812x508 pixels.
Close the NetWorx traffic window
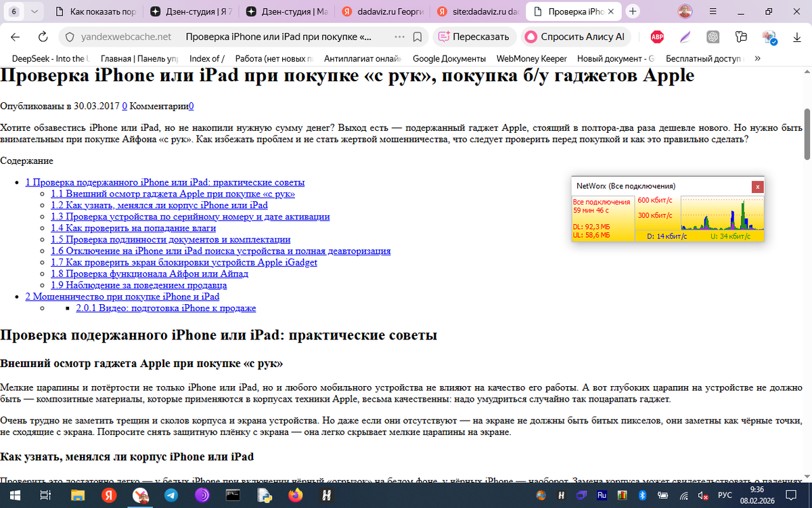point(758,186)
